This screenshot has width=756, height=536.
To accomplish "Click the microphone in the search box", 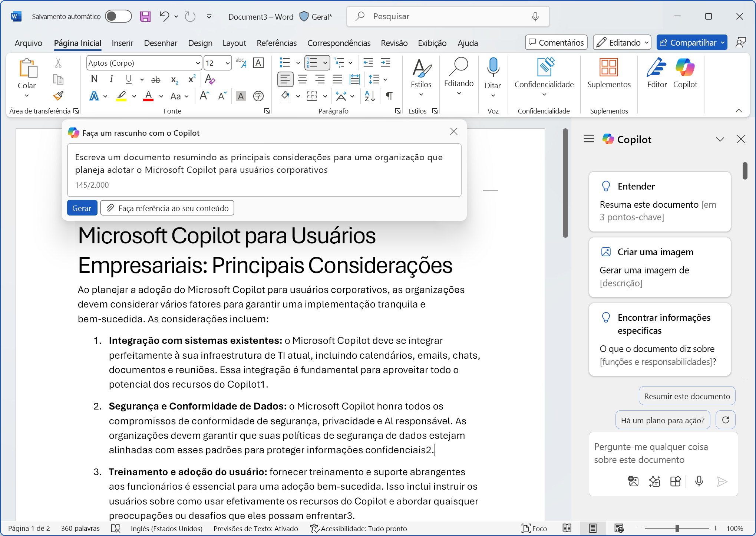I will (535, 16).
